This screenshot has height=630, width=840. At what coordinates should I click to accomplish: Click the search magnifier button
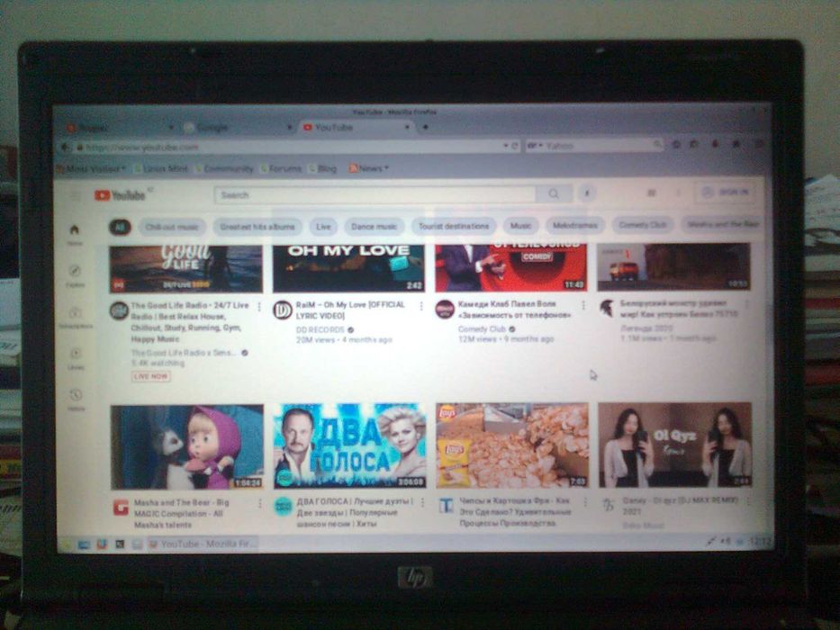[x=554, y=193]
